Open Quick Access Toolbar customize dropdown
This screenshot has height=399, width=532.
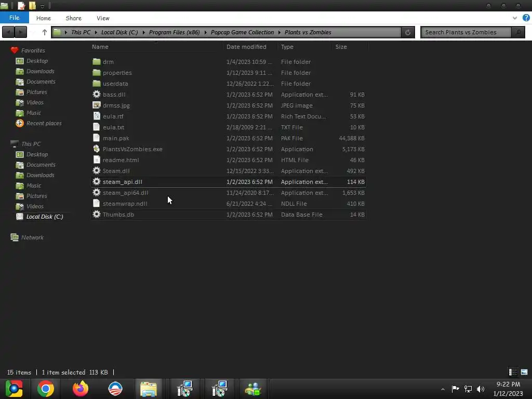pyautogui.click(x=42, y=6)
